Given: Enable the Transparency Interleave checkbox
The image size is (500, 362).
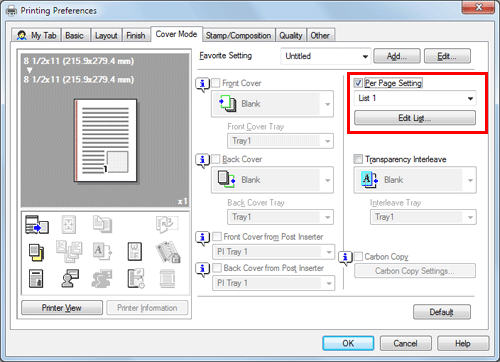Looking at the screenshot, I should coord(358,159).
